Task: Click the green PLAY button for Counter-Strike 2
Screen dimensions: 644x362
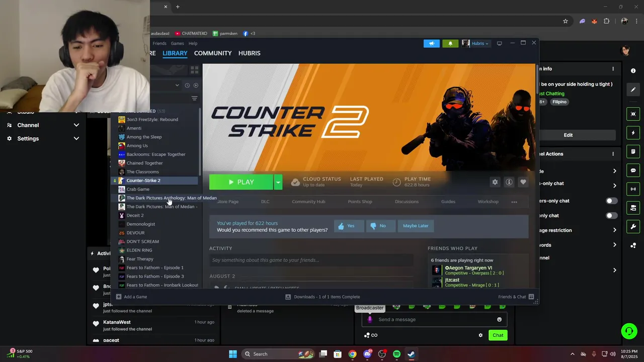Action: 241,182
